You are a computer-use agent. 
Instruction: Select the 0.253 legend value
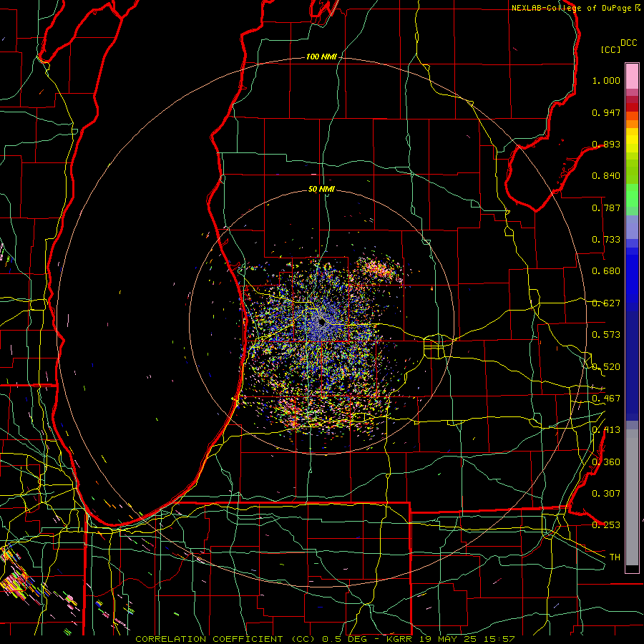tap(606, 525)
